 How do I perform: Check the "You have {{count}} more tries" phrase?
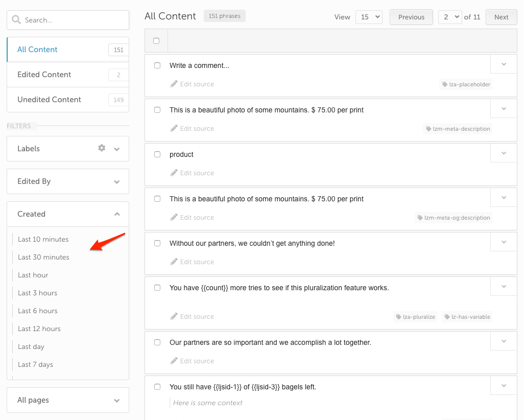157,288
